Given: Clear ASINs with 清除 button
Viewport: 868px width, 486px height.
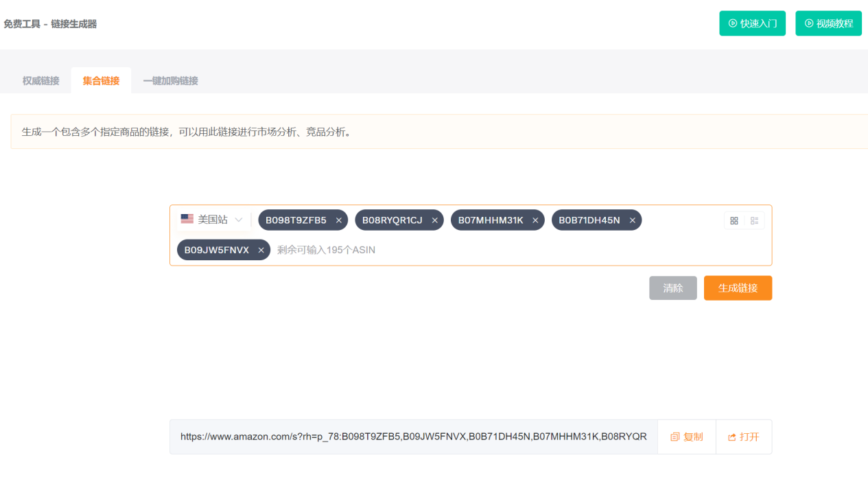Looking at the screenshot, I should coord(673,288).
